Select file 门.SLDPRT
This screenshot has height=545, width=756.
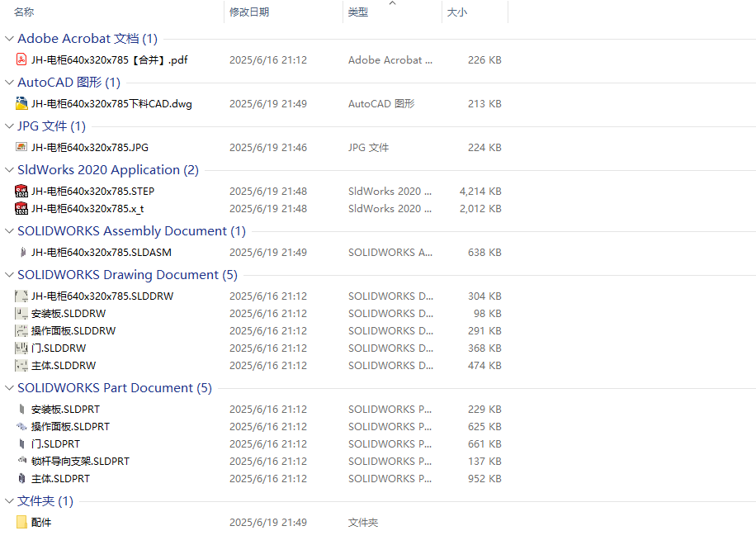pos(55,443)
